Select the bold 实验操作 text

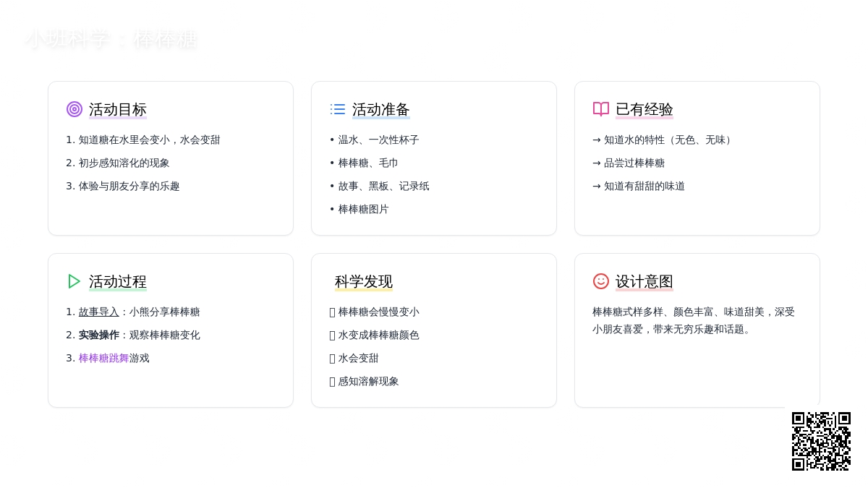pyautogui.click(x=99, y=335)
